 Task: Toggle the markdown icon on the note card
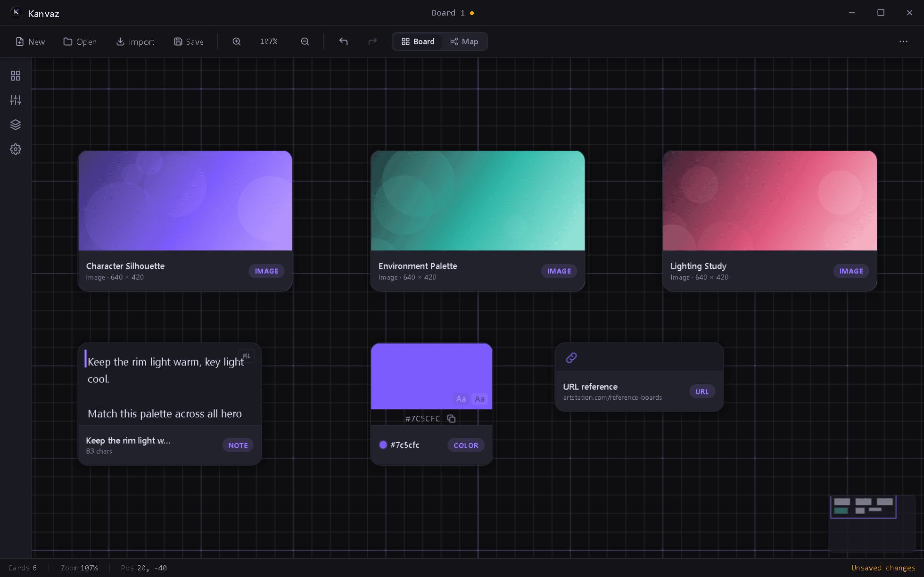coord(247,356)
